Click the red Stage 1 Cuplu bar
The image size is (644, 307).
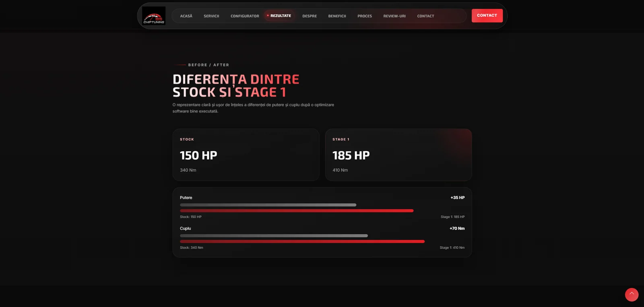coord(302,241)
